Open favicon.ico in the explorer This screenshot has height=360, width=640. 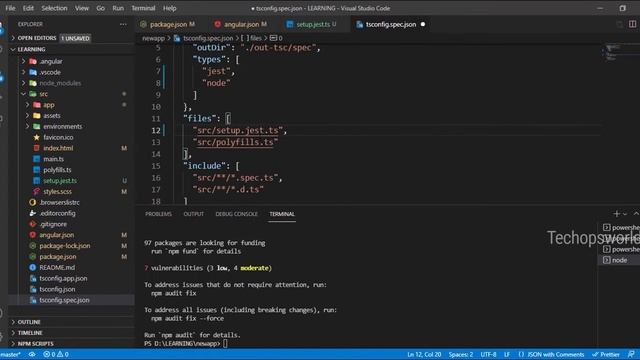(58, 138)
